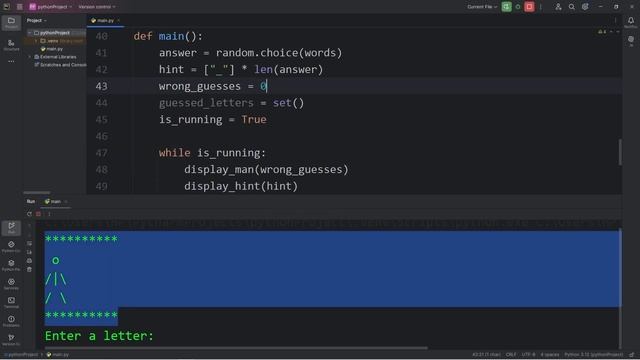Expand the .venv folder node
640x360 pixels.
coord(36,41)
